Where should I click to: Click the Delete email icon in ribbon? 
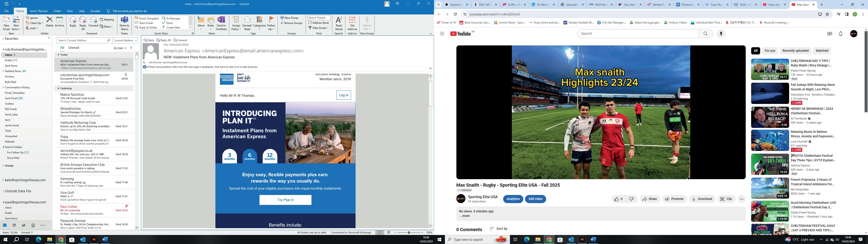[50, 21]
